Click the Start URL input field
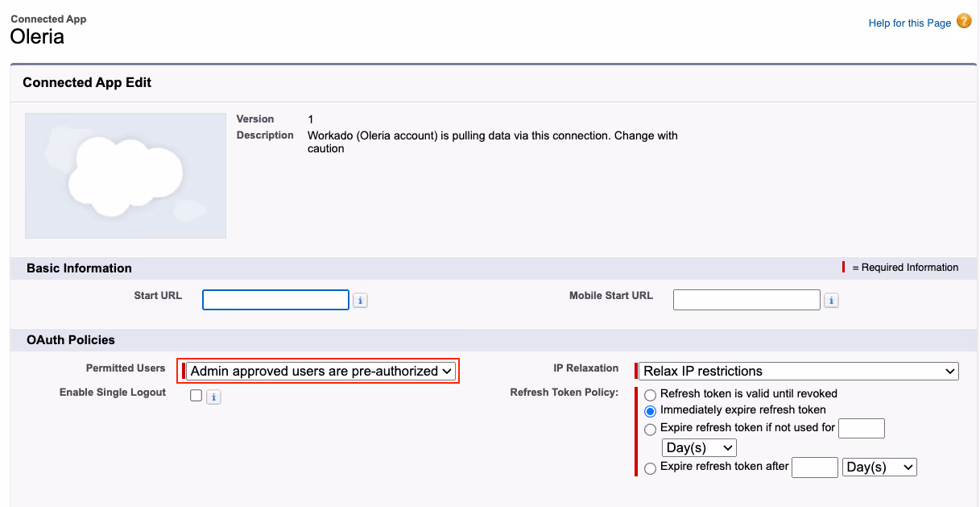 pyautogui.click(x=275, y=300)
